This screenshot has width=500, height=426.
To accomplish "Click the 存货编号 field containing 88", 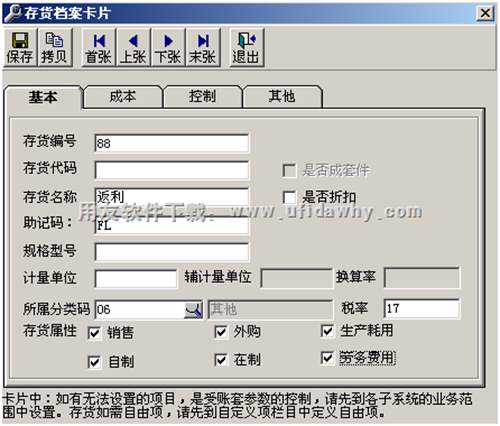I will [172, 143].
